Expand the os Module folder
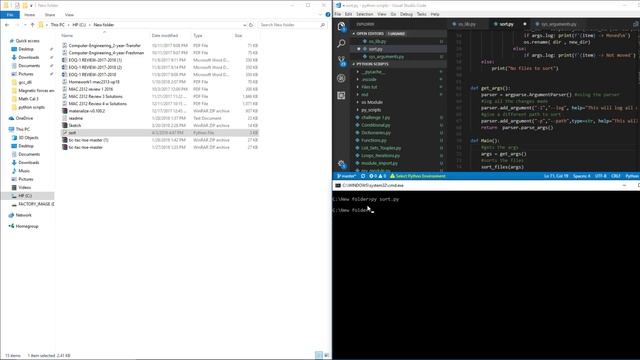Viewport: 640px width, 360px height. (x=372, y=102)
